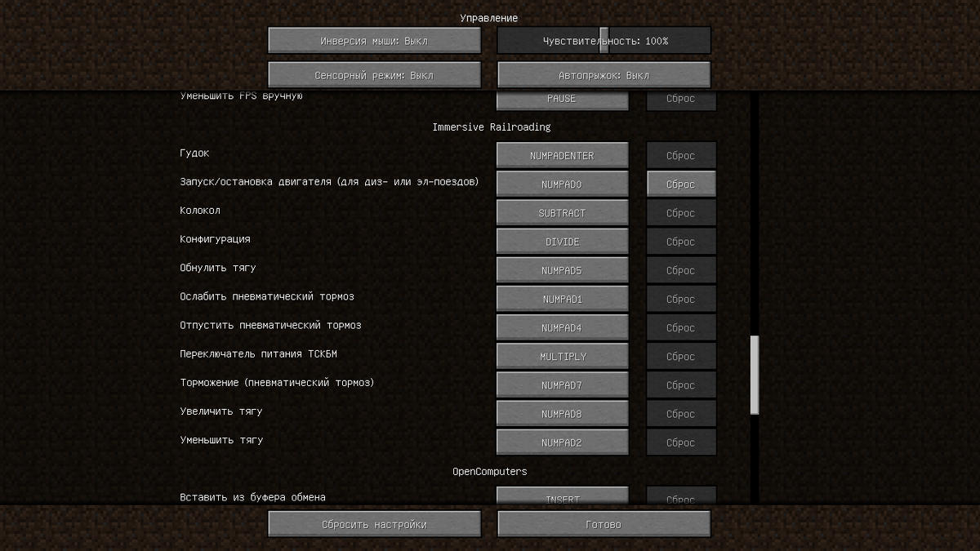Toggle Автопрыжок setting

(x=604, y=75)
